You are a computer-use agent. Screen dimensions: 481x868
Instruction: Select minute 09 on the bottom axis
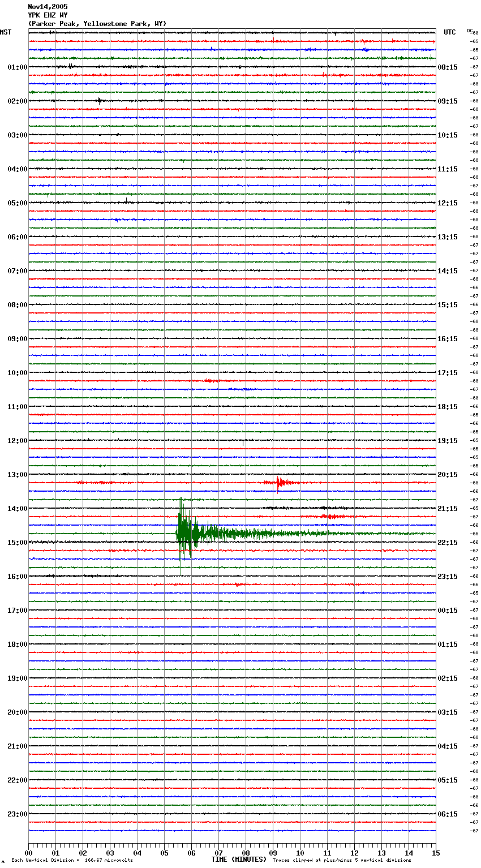273,853
